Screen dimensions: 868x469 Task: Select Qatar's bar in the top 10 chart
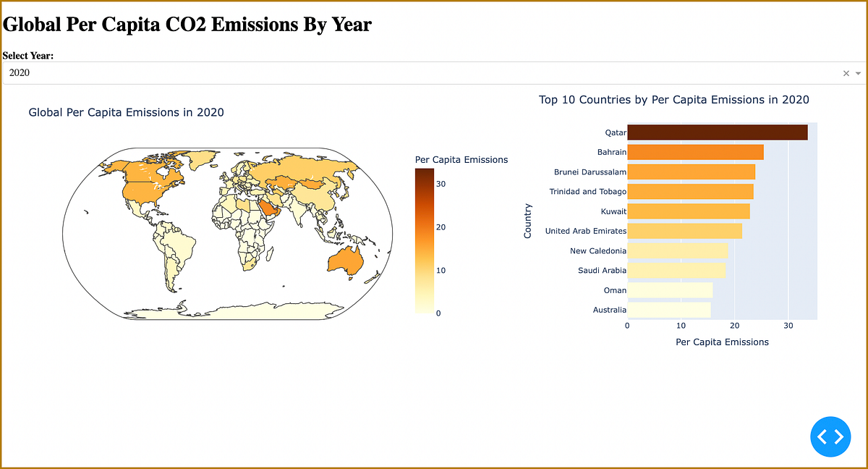(716, 132)
